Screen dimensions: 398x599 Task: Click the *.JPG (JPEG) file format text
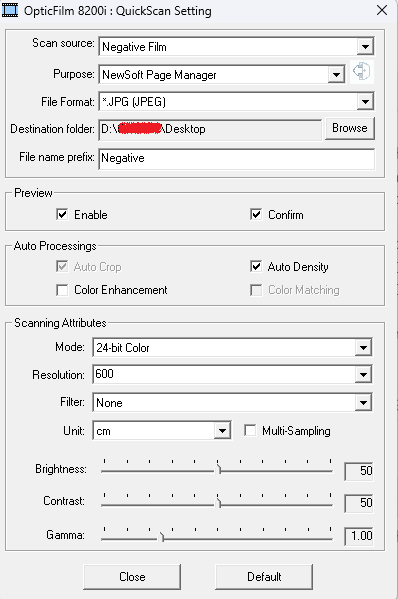134,102
